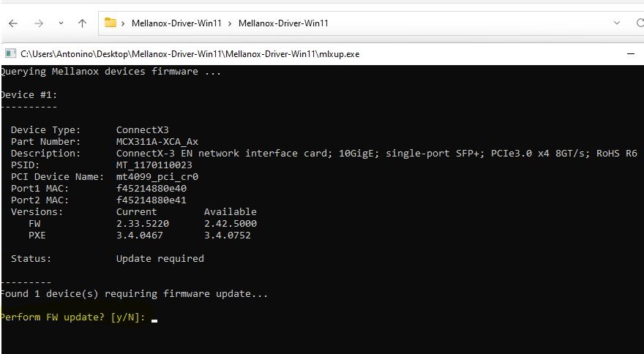The width and height of the screenshot is (644, 354).
Task: Open second Mellanox-Driver-Win11 breadcrumb folder
Action: click(x=283, y=23)
